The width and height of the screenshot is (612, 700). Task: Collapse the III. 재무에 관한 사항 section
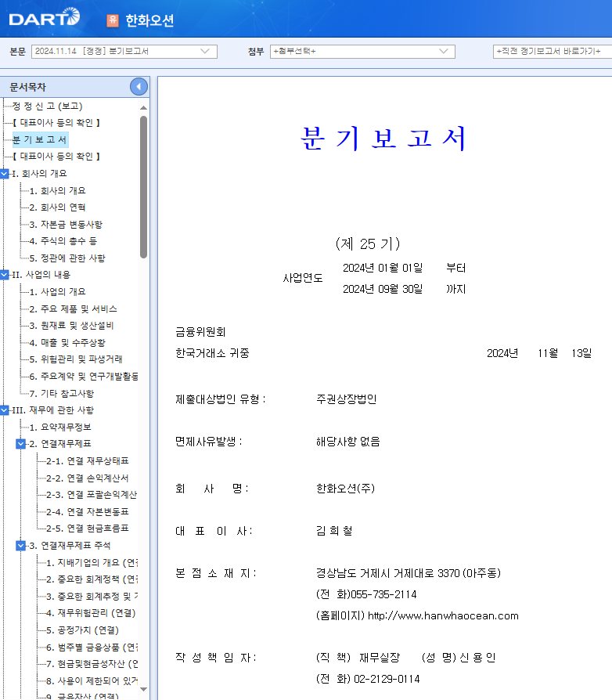(x=5, y=410)
